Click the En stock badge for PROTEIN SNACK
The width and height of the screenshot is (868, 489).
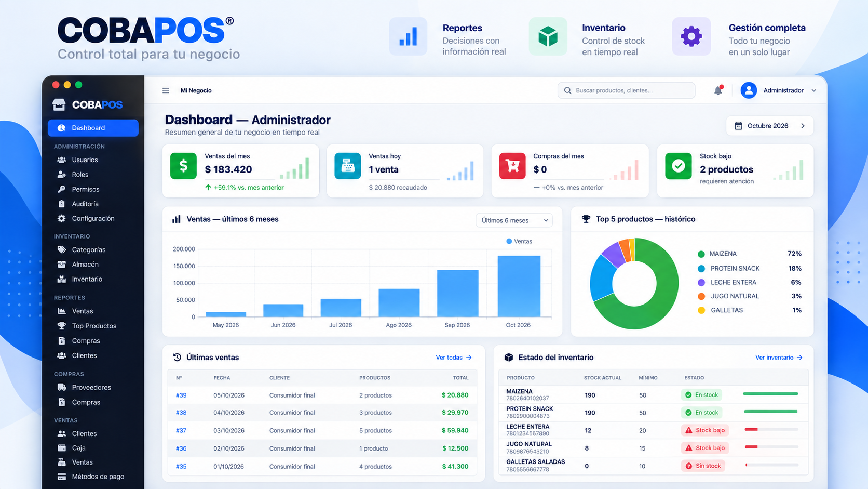coord(702,413)
